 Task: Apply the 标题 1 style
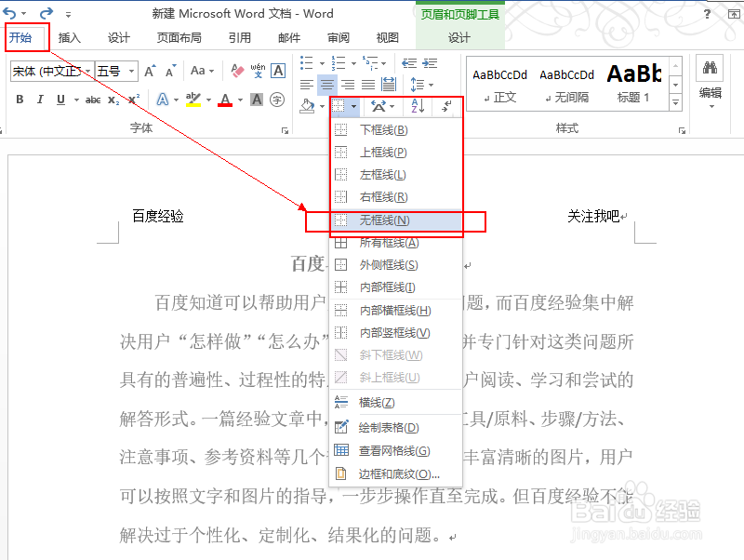633,85
